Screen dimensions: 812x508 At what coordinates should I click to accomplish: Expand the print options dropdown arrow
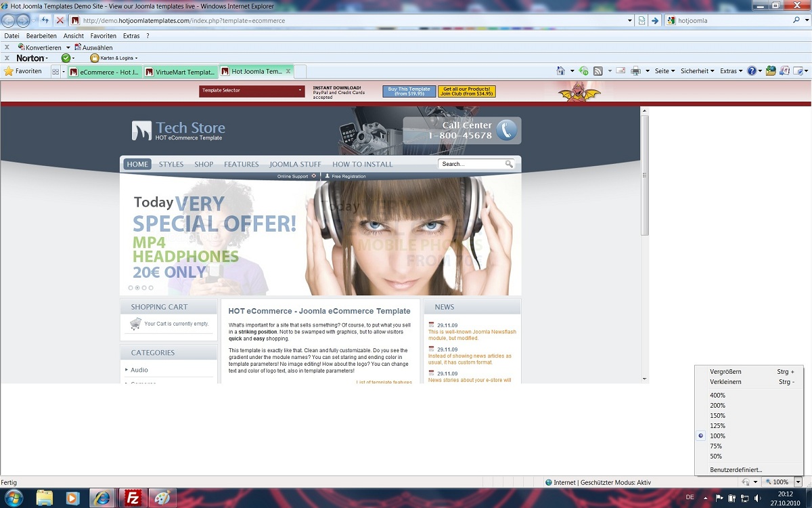(x=647, y=71)
